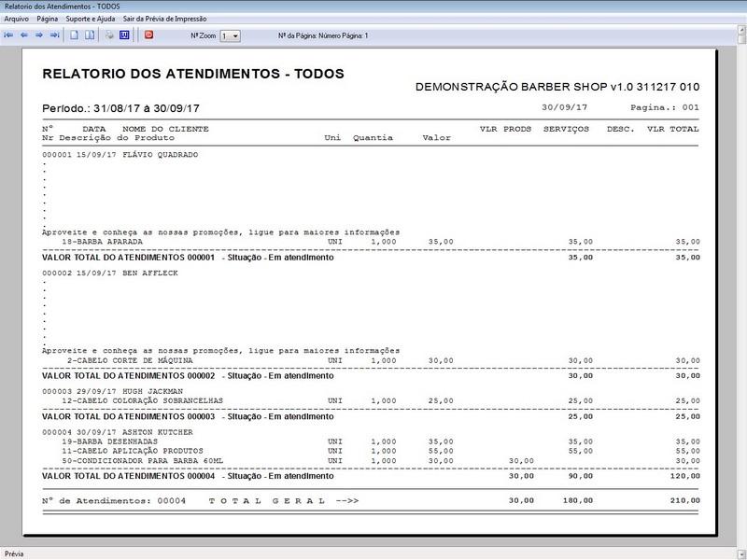Jump to last page arrow icon
Screen dimensions: 747x560
click(x=55, y=35)
